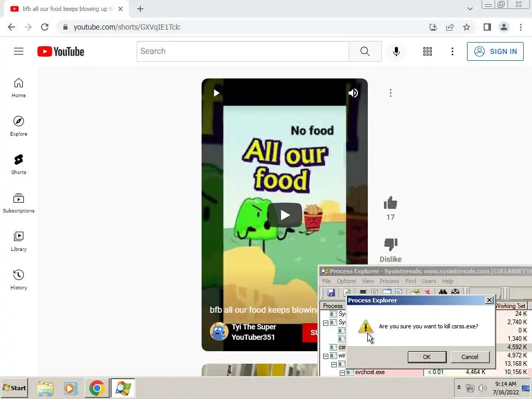
Task: Click the share page icon in Chrome
Action: click(450, 27)
